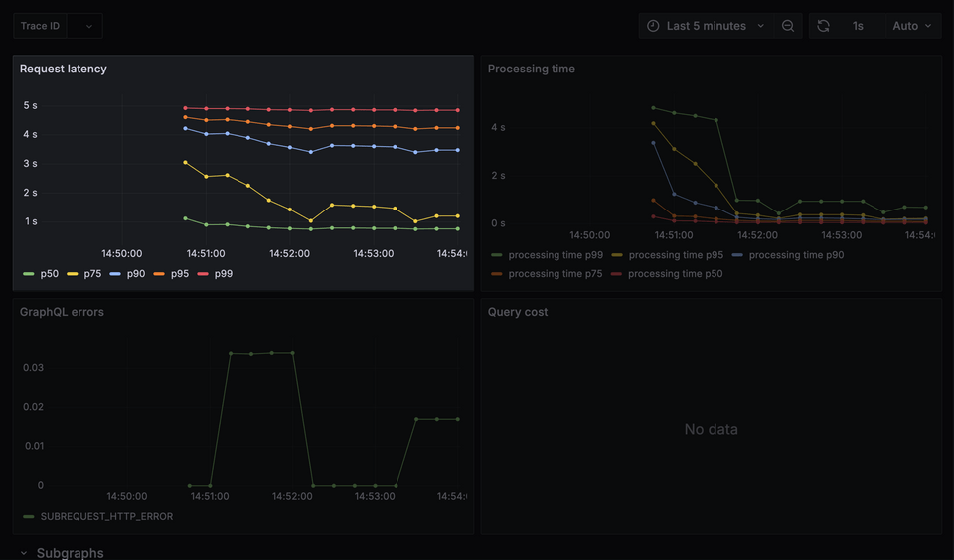Click the green p50 legend color swatch
This screenshot has width=954, height=560.
point(29,274)
